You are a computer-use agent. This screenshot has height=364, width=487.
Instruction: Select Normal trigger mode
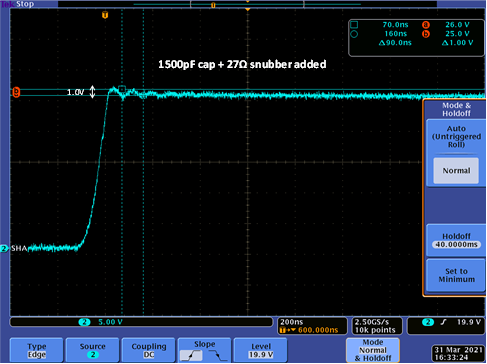456,171
